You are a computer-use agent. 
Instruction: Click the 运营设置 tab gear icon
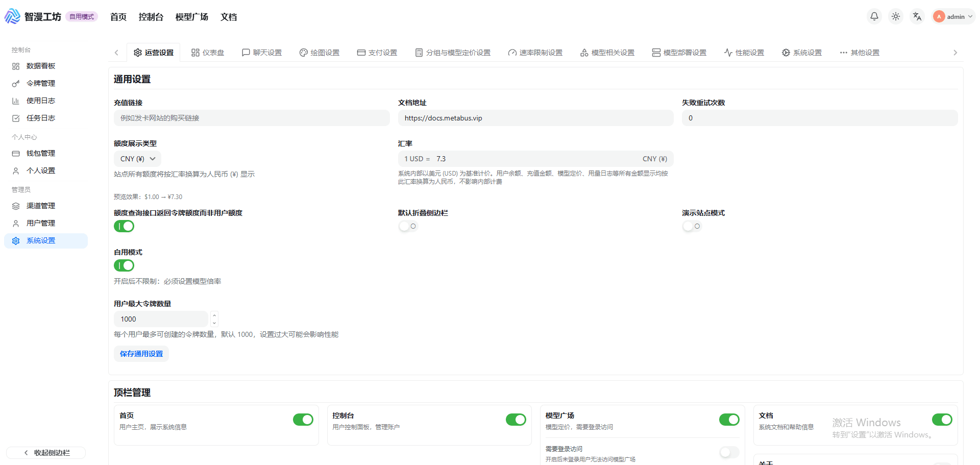click(138, 53)
